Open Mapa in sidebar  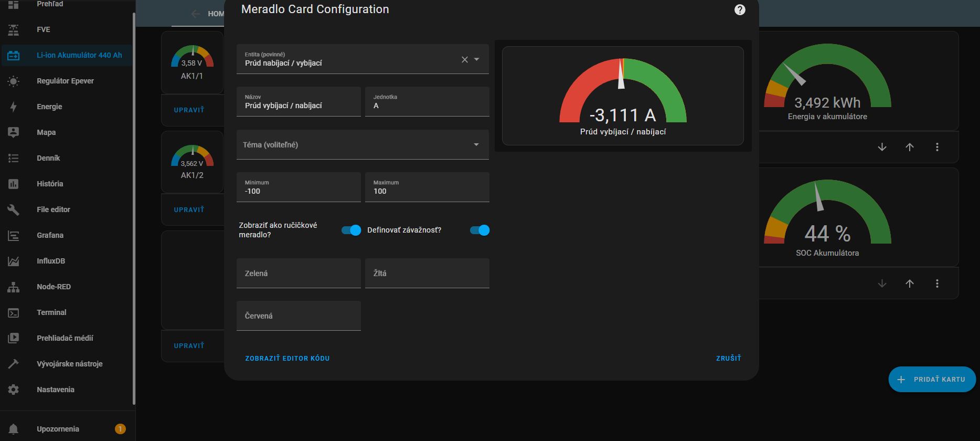pyautogui.click(x=67, y=132)
